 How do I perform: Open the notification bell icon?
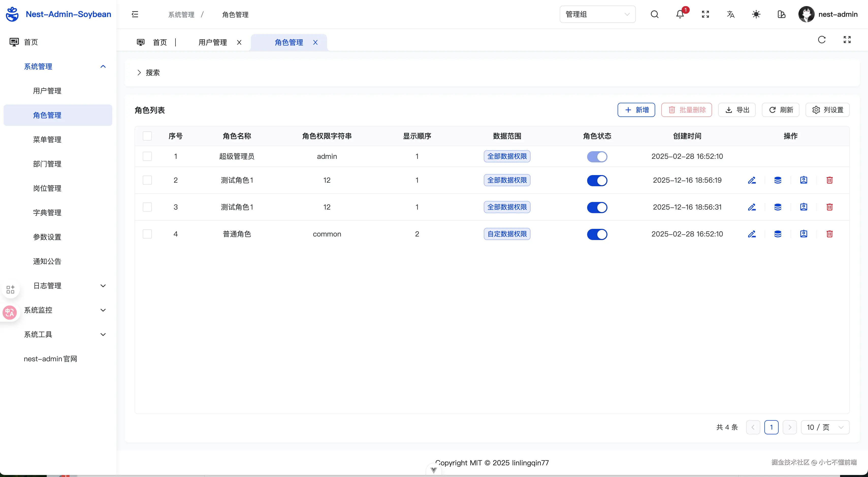coord(680,14)
